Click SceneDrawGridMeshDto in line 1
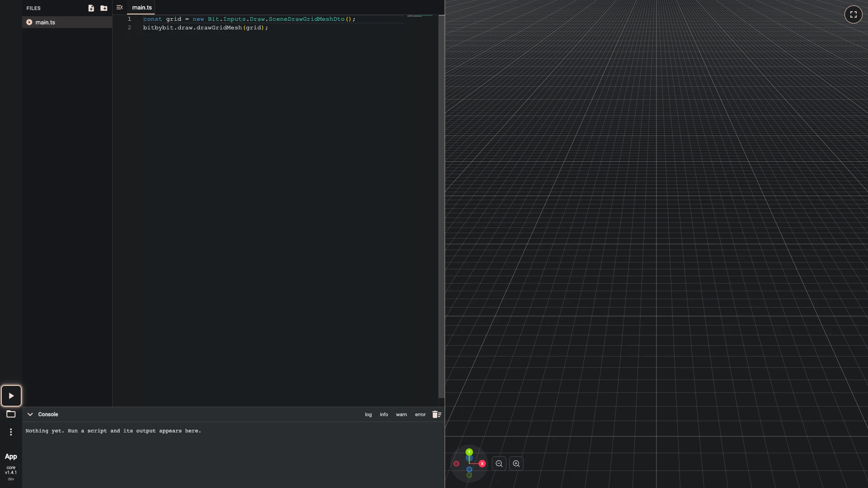The image size is (868, 488). (x=307, y=19)
